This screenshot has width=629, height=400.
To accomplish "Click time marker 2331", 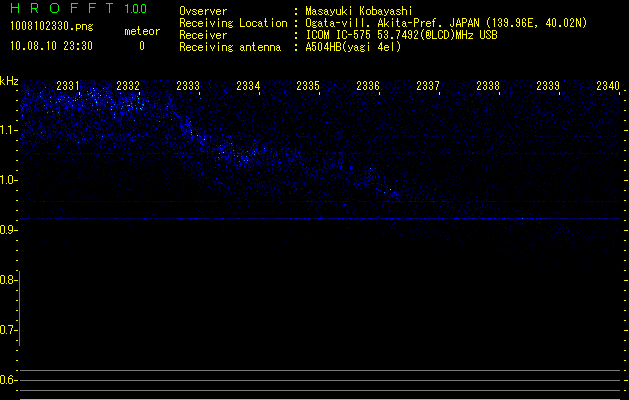I will tap(68, 86).
